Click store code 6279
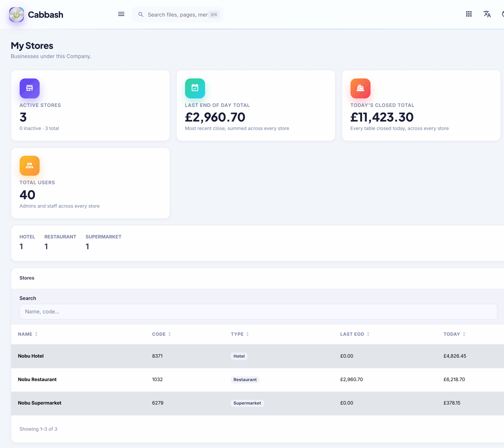 coord(158,403)
